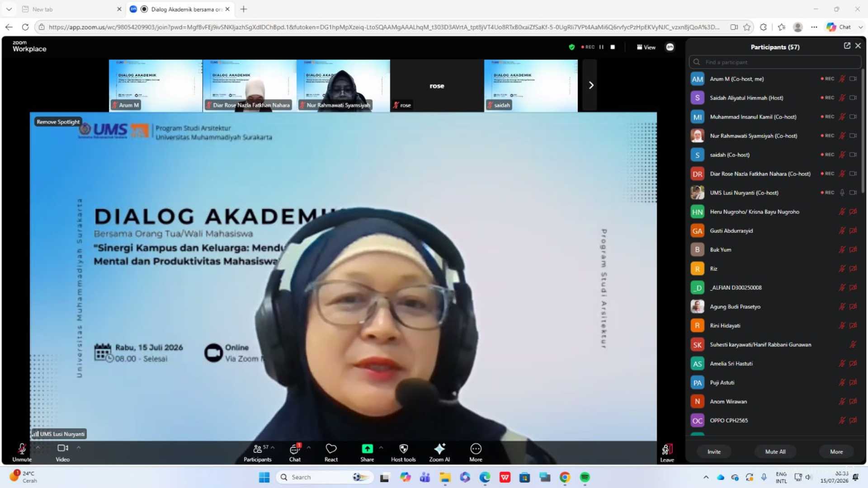
Task: Open Windows Start menu
Action: [x=264, y=477]
